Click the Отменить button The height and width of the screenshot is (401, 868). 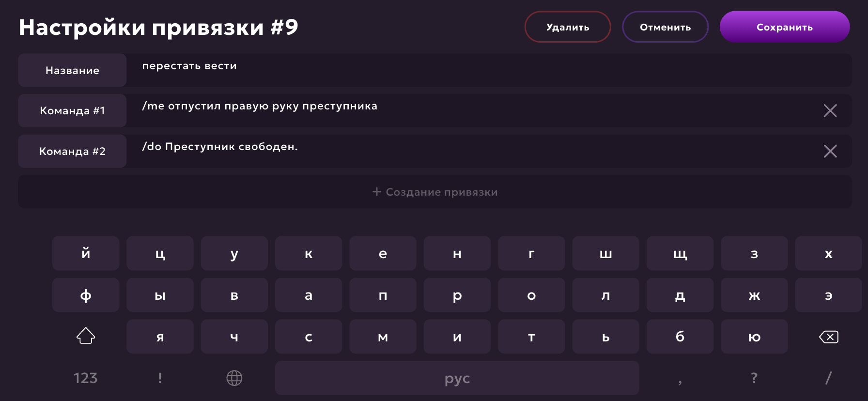click(x=665, y=27)
